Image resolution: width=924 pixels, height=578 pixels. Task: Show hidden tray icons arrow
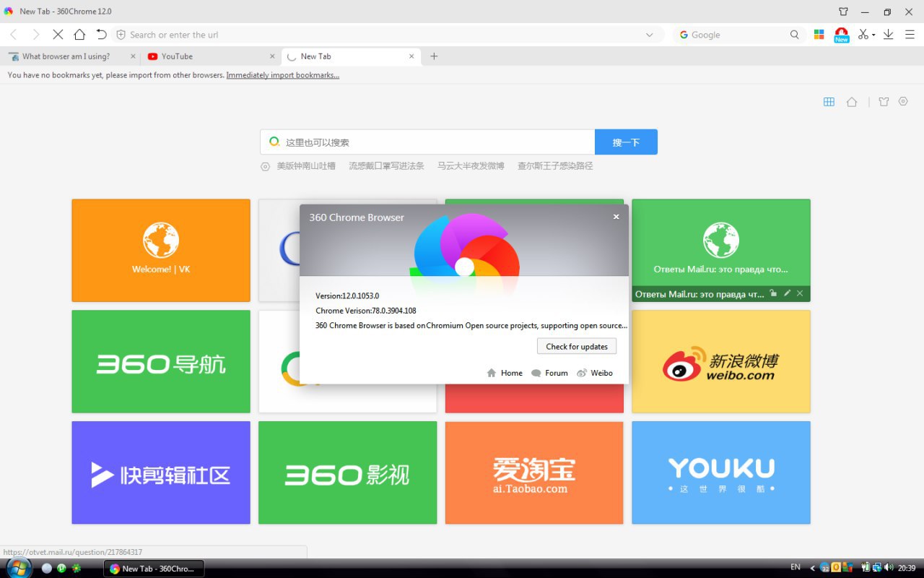(812, 569)
